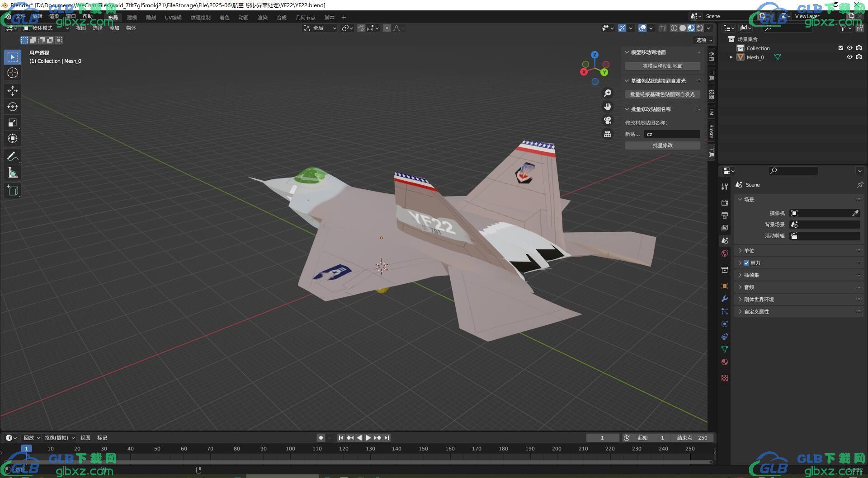Screen dimensions: 868x478
Task: Click the 批量修改 button
Action: tap(662, 145)
